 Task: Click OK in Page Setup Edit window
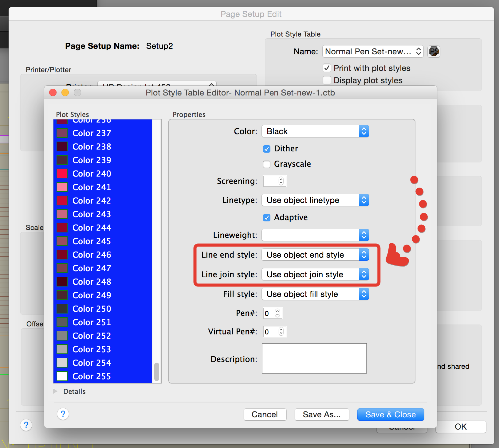point(461,427)
